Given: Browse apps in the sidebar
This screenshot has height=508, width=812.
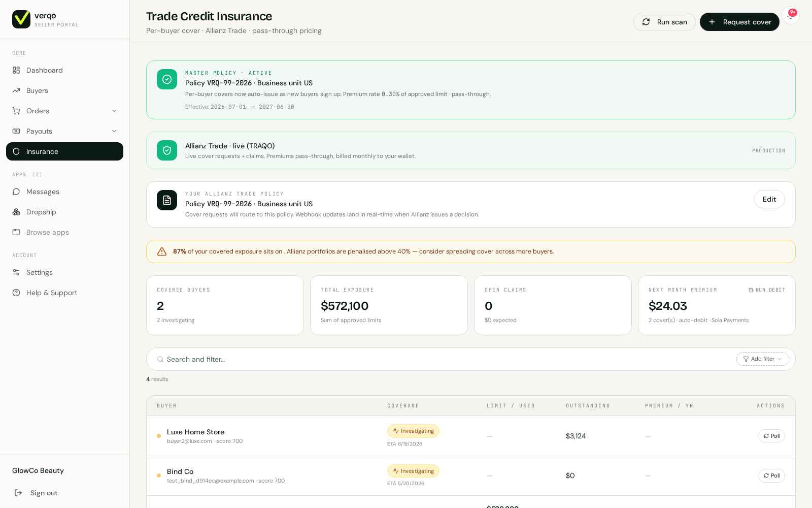Looking at the screenshot, I should (64, 232).
